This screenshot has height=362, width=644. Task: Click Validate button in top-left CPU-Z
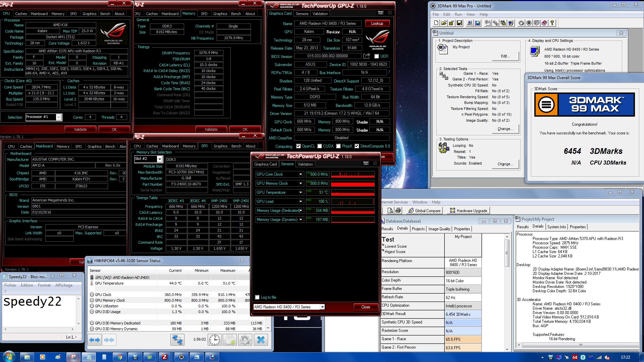(80, 129)
